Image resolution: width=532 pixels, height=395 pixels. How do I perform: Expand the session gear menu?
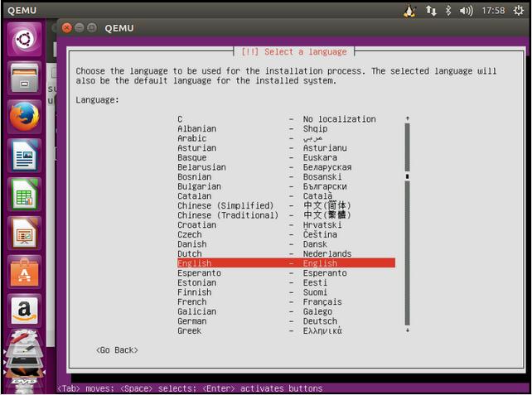pyautogui.click(x=518, y=11)
